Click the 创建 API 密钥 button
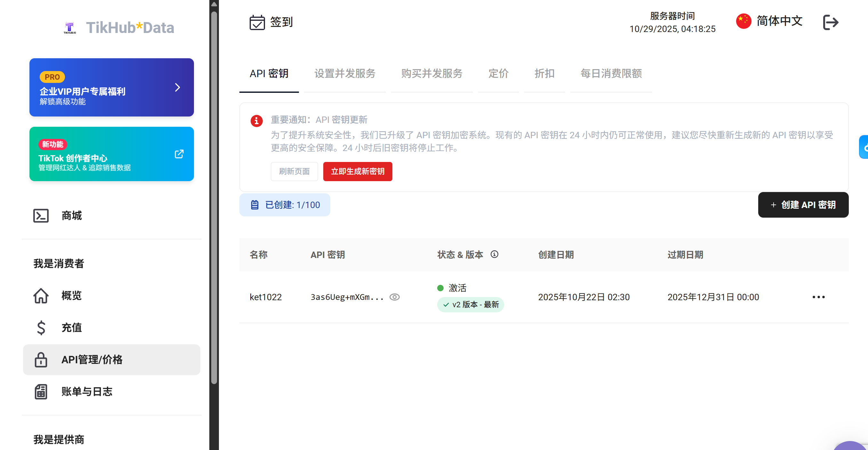 point(803,205)
